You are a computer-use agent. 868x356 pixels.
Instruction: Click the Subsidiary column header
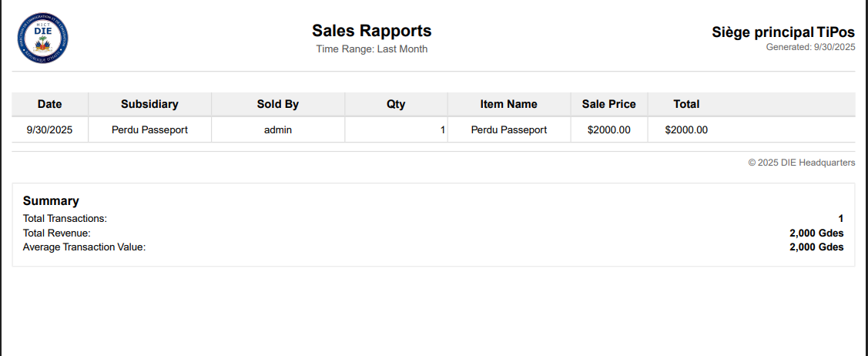point(149,104)
